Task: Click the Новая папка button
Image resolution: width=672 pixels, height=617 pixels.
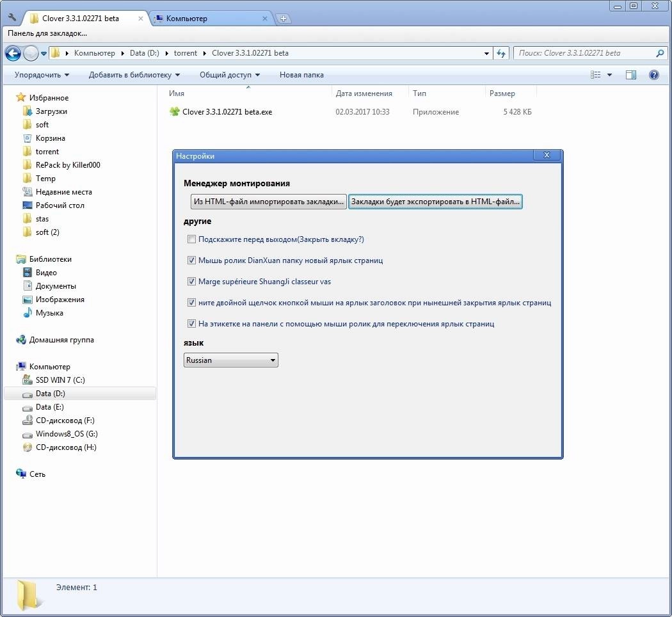Action: pos(301,74)
